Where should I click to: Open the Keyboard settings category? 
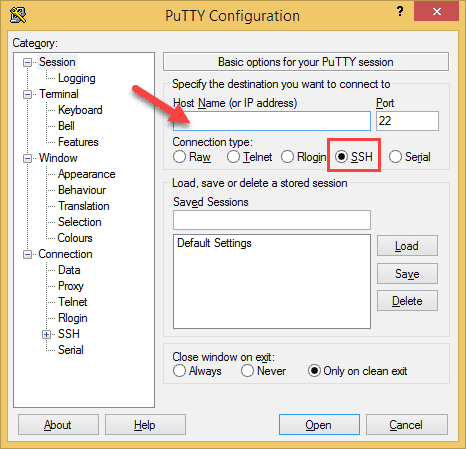pos(80,110)
